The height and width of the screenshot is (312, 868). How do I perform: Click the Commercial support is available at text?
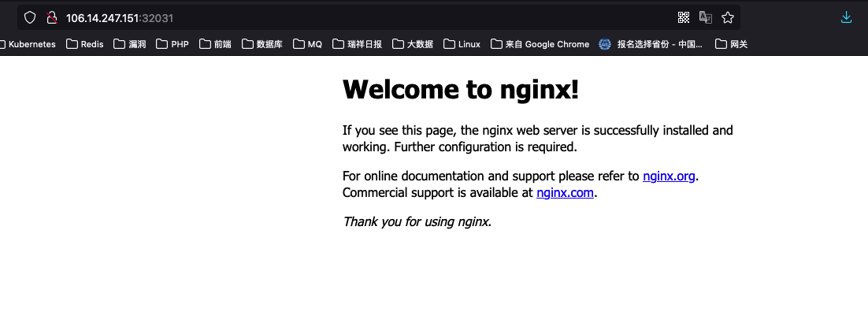coord(438,193)
